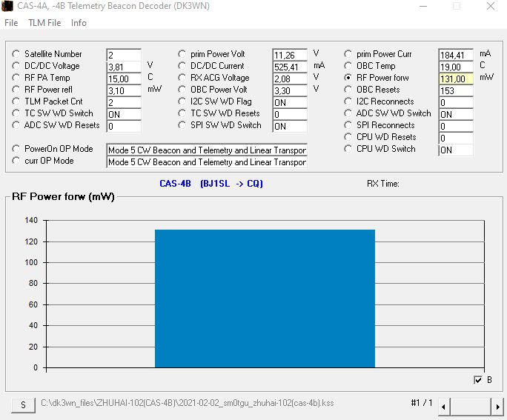
Task: Select RX ACG Voltage radio button
Action: (182, 78)
